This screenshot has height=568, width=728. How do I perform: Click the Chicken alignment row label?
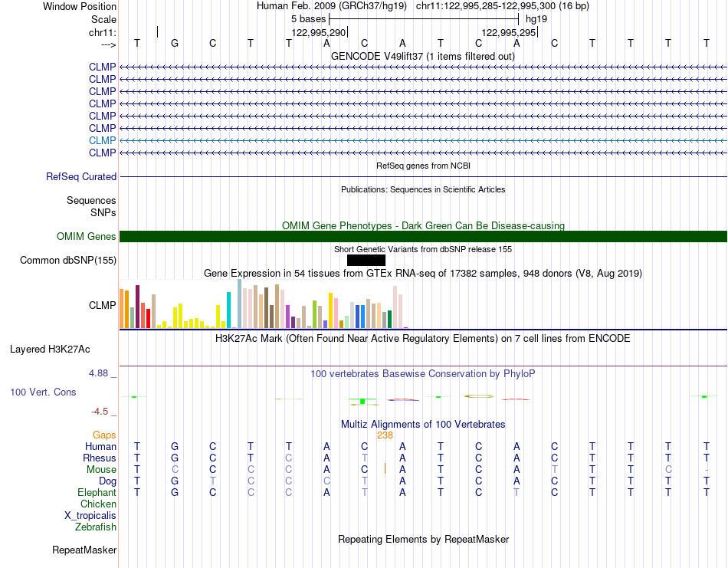98,504
